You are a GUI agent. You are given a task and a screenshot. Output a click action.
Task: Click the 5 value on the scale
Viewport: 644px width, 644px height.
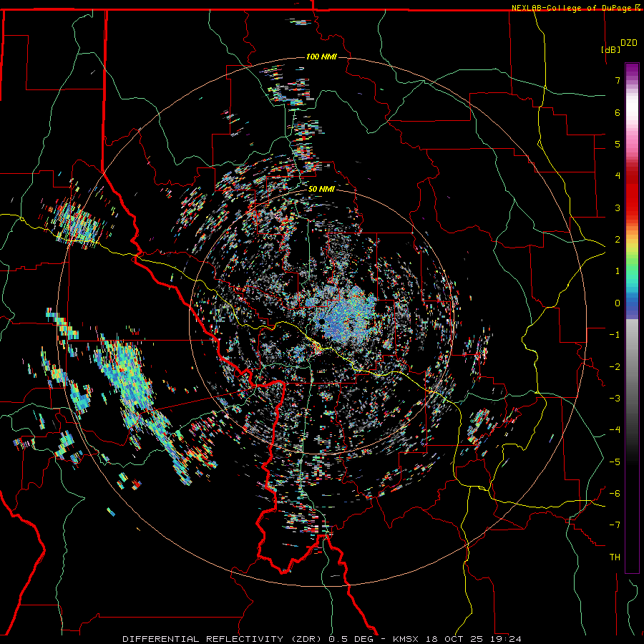[x=618, y=144]
